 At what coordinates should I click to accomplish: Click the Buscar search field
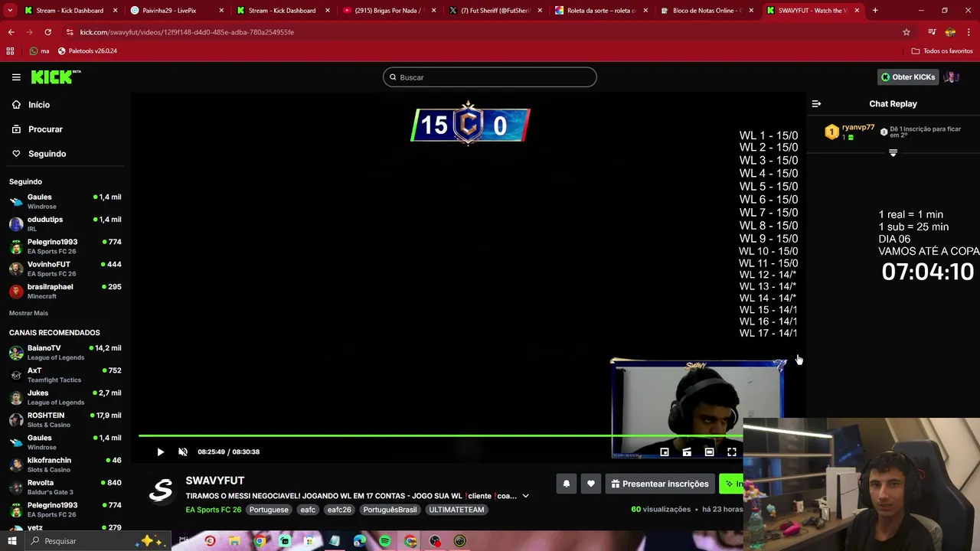pyautogui.click(x=490, y=77)
